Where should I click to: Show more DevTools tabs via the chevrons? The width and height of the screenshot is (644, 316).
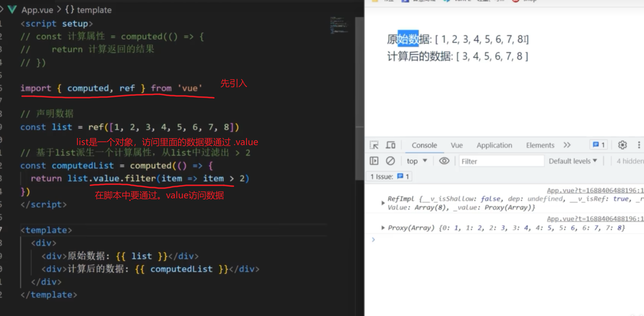(x=567, y=145)
